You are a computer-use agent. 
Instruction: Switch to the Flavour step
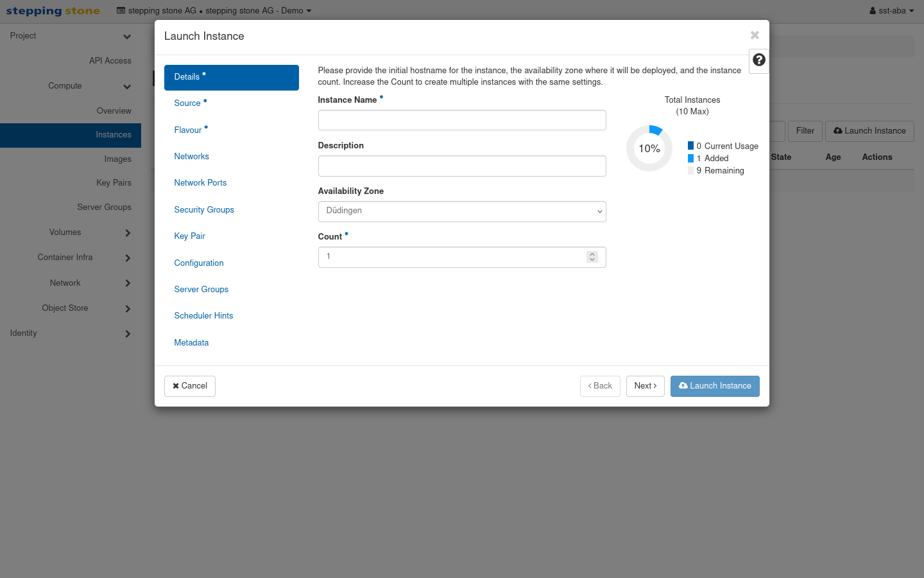coord(191,130)
